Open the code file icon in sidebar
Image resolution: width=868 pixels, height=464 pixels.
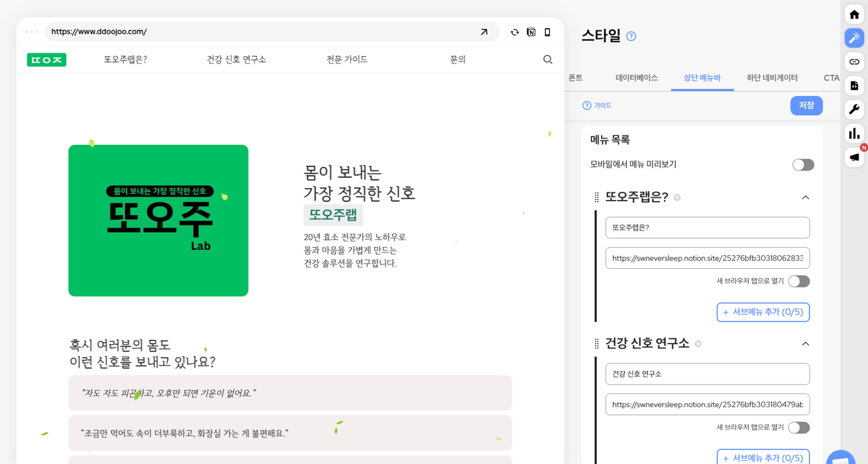pos(854,86)
